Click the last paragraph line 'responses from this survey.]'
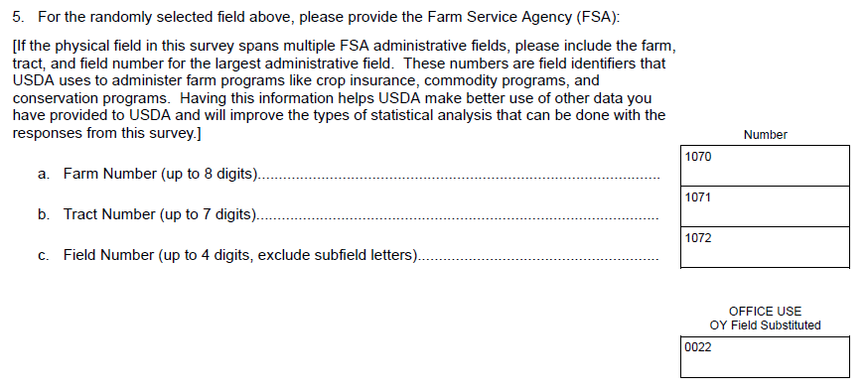Image resolution: width=868 pixels, height=390 pixels. (107, 133)
